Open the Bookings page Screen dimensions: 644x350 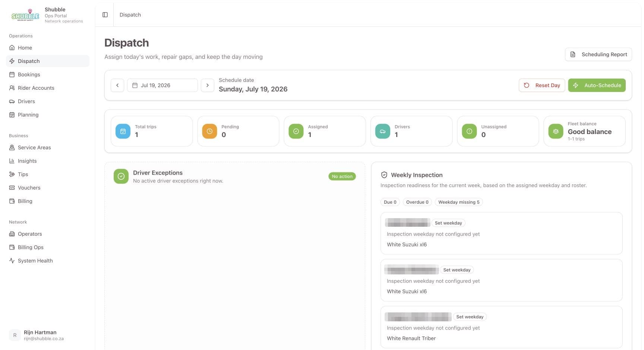[48, 74]
